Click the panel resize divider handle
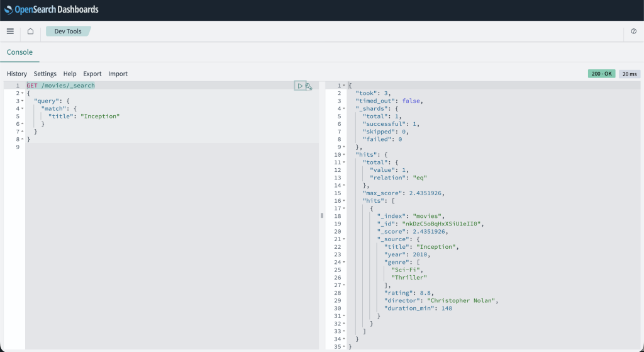Image resolution: width=644 pixels, height=352 pixels. (322, 215)
